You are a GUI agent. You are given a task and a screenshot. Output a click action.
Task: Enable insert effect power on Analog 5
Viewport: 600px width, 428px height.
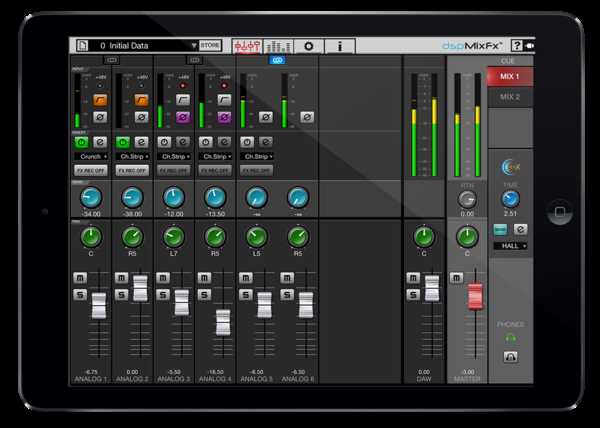247,142
